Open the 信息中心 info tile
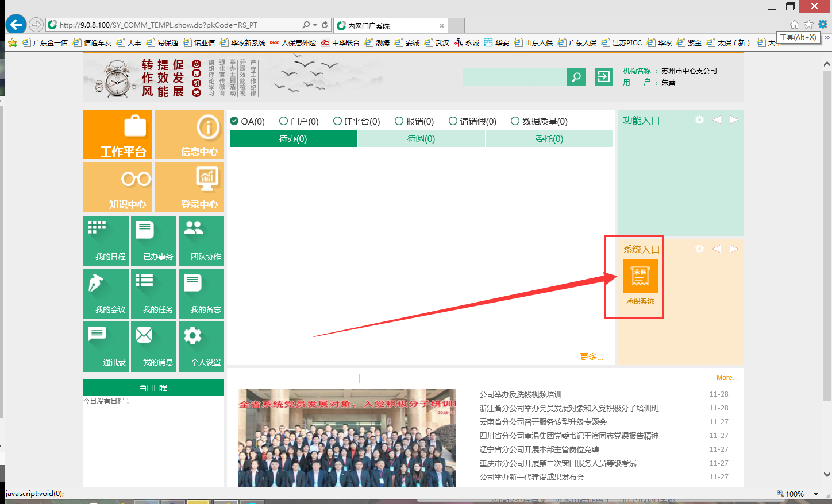832x504 pixels. pyautogui.click(x=190, y=134)
